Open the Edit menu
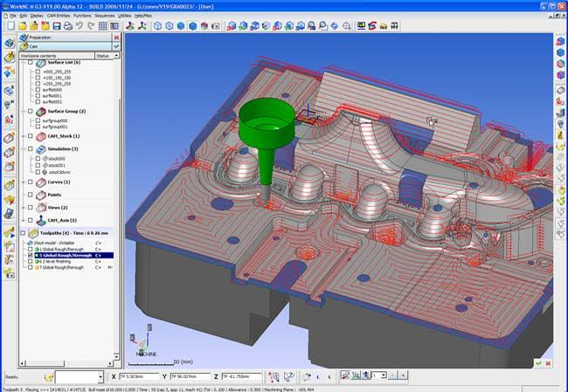568x392 pixels. (x=24, y=16)
